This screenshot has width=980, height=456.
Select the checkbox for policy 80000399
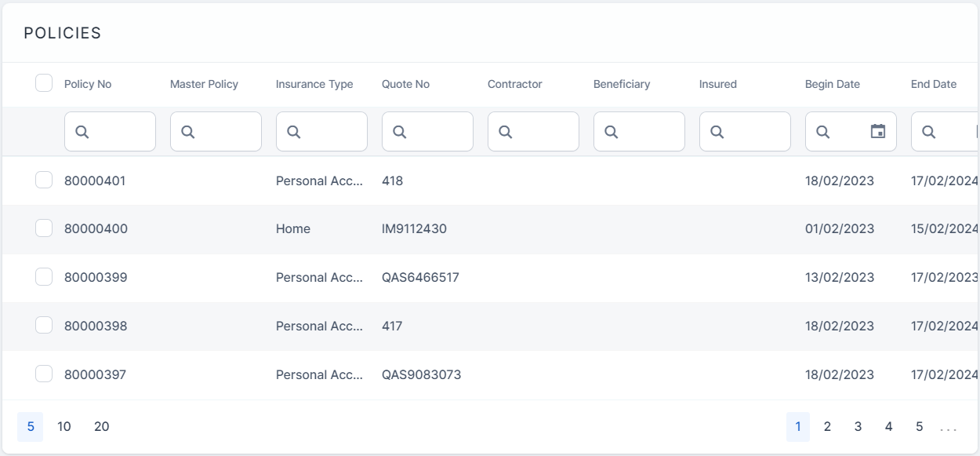coord(44,277)
